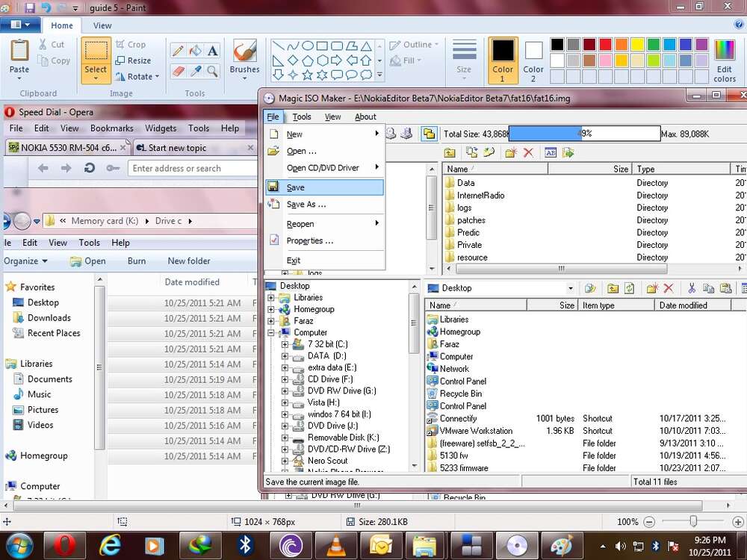Viewport: 747px width, 560px height.
Task: Pick the Fill with color bucket tool
Action: click(x=195, y=51)
